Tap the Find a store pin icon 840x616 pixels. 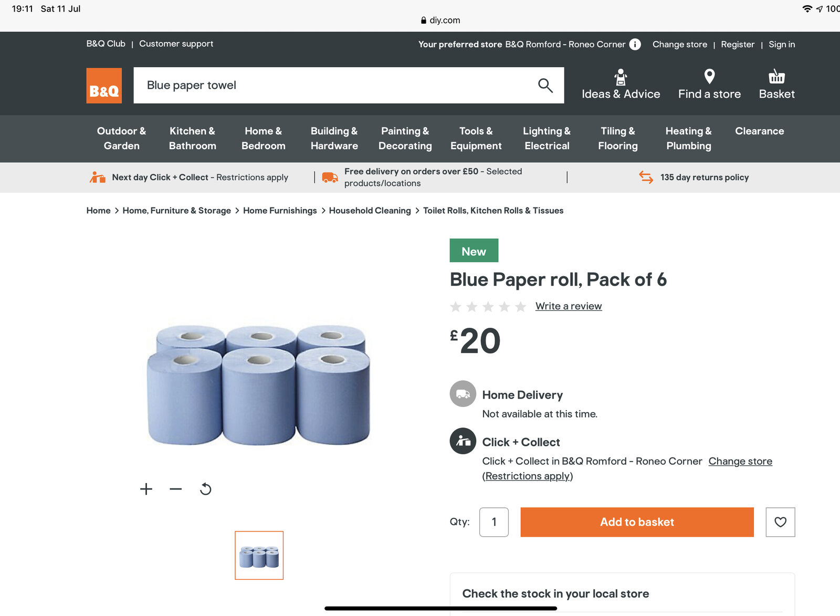709,77
